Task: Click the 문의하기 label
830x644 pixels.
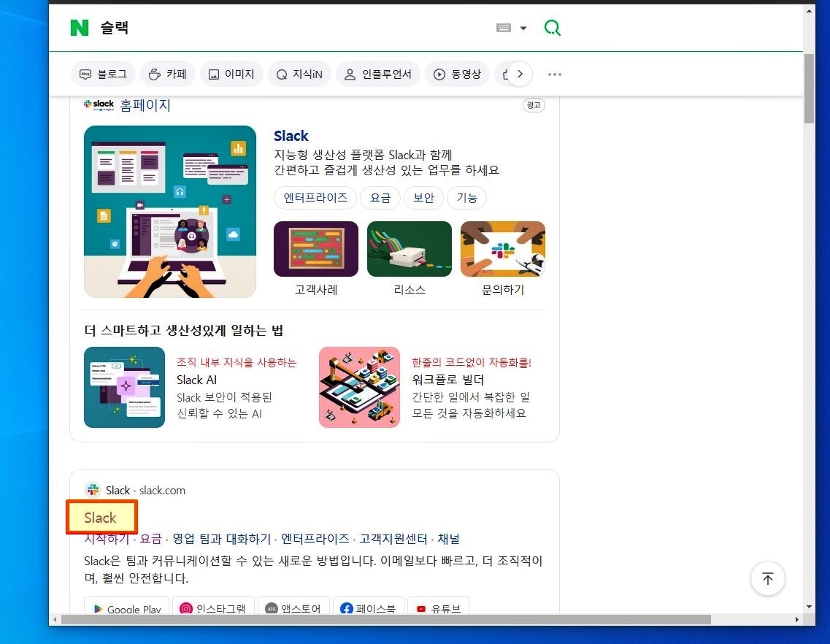Action: 503,290
